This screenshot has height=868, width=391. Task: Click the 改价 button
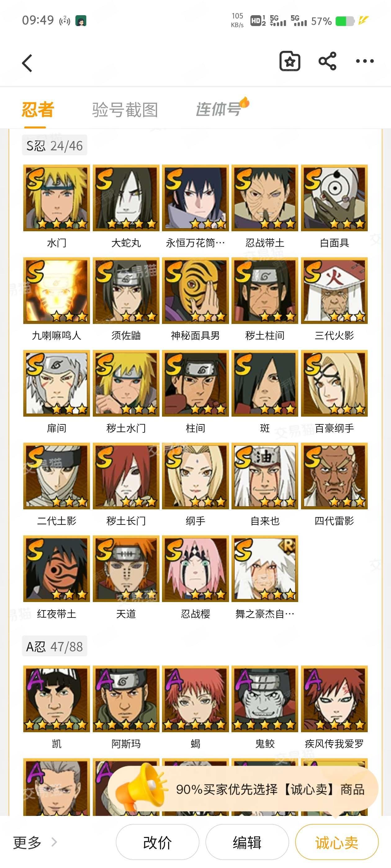(158, 842)
